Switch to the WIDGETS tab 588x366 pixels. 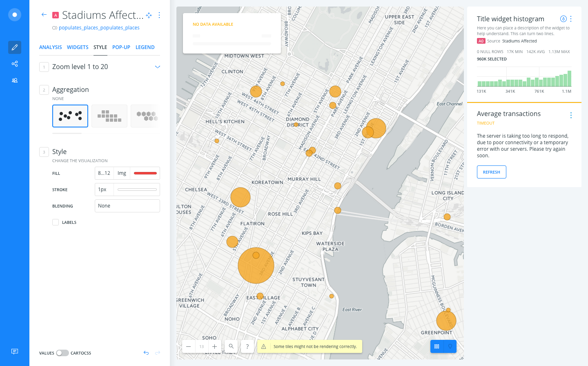(x=78, y=47)
